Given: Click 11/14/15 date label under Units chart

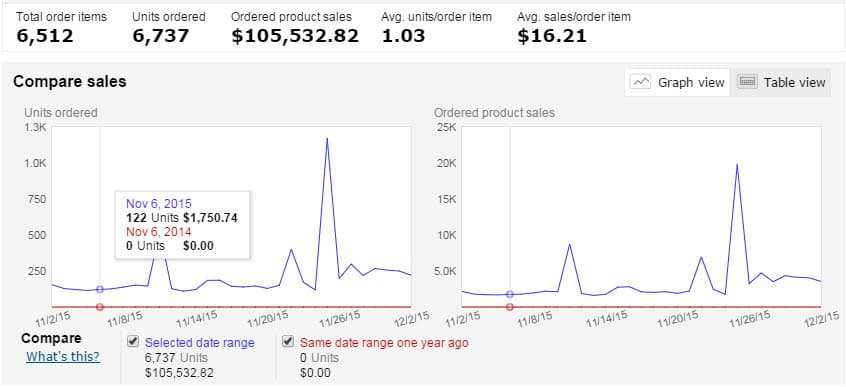Looking at the screenshot, I should click(x=196, y=318).
